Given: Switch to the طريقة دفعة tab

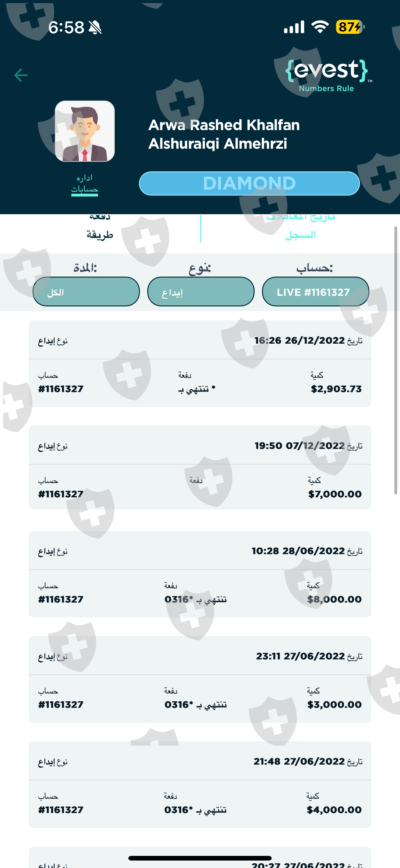Looking at the screenshot, I should tap(100, 229).
